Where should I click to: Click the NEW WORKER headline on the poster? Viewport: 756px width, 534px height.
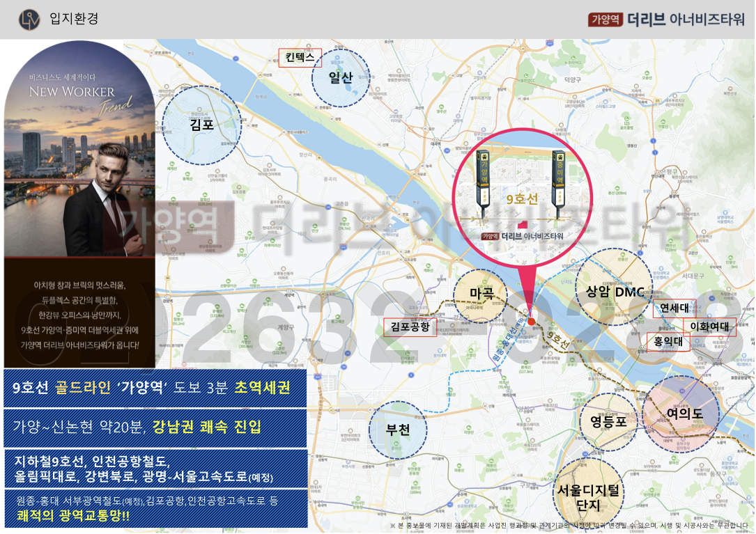point(72,92)
